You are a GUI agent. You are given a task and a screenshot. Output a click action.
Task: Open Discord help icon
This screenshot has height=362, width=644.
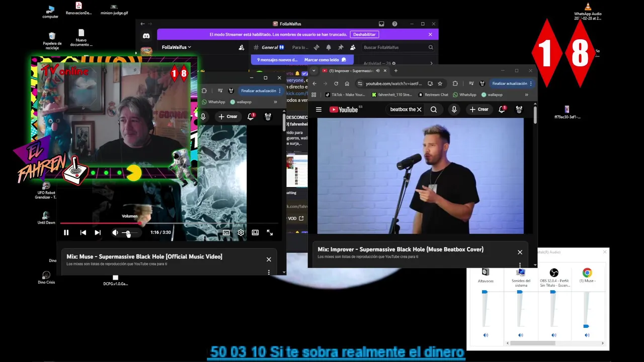(x=394, y=24)
